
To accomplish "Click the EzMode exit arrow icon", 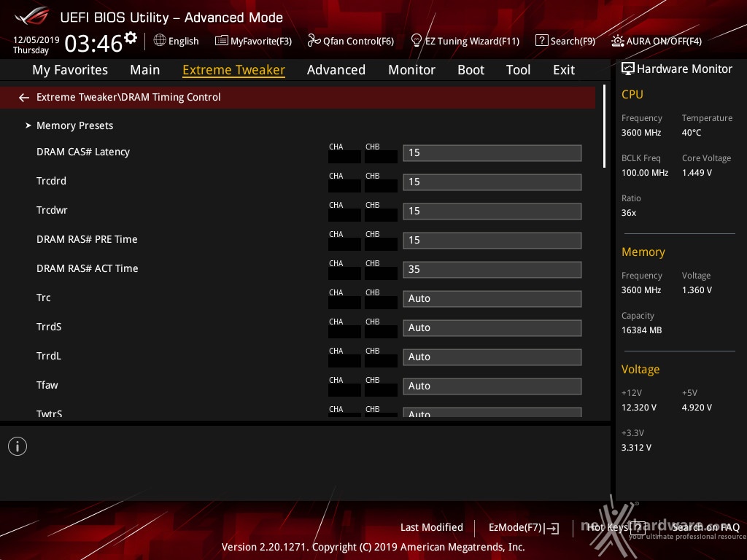I will [x=551, y=528].
